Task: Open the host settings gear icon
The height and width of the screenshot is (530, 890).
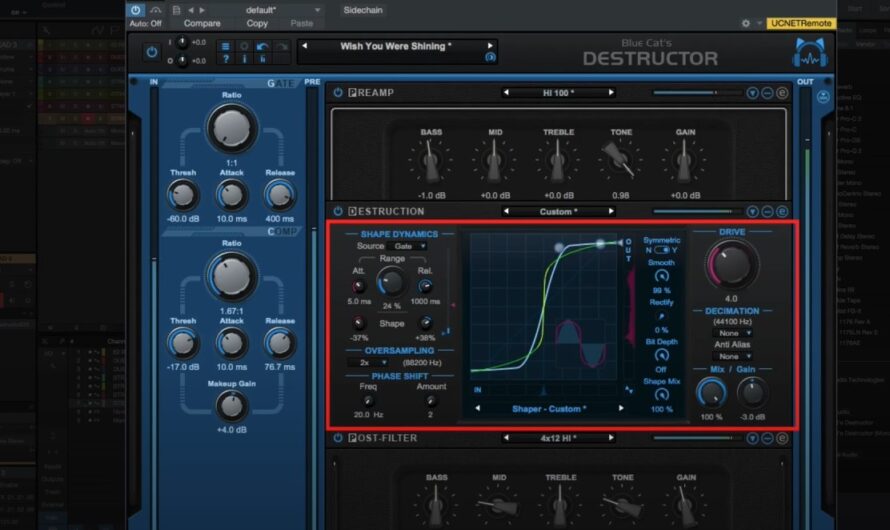Action: click(745, 23)
